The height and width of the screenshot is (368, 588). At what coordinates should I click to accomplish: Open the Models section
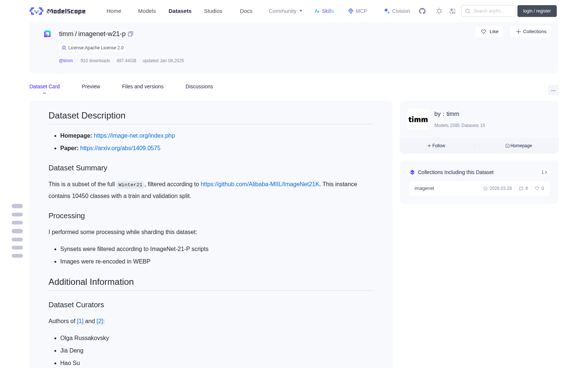147,11
